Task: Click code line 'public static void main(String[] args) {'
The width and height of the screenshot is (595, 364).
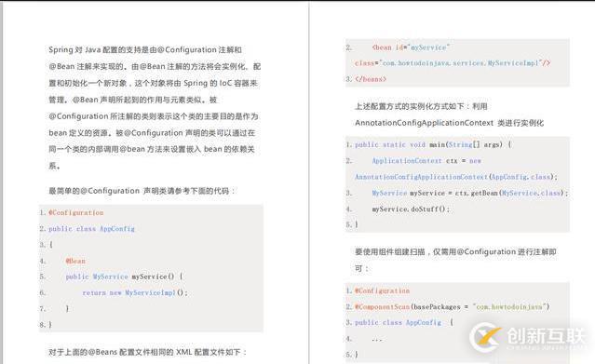Action: (433, 144)
